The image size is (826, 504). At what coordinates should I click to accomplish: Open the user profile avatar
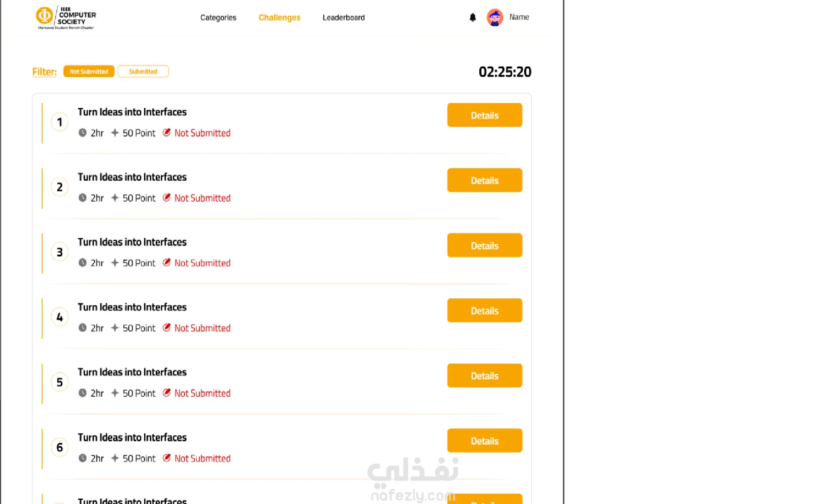pyautogui.click(x=495, y=18)
